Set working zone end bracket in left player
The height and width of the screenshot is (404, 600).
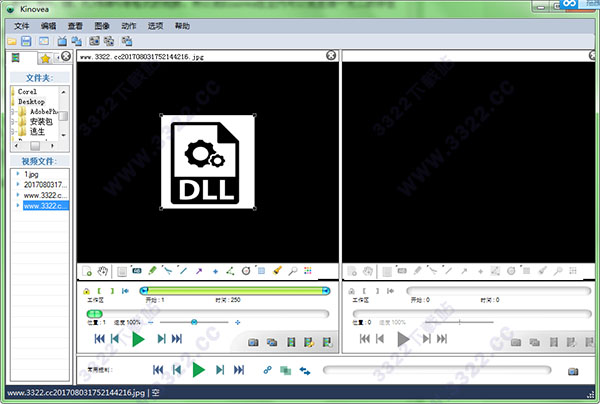[x=112, y=291]
